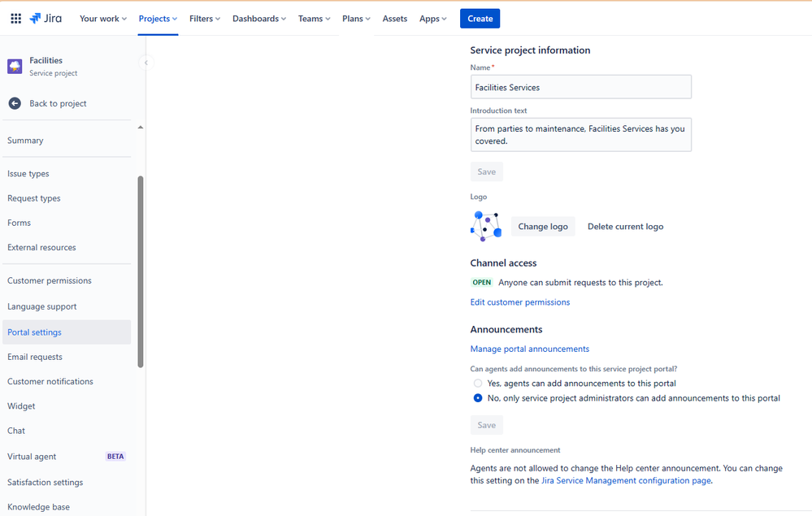812x516 pixels.
Task: Click the sidebar scrollbar thumb
Action: point(141,271)
